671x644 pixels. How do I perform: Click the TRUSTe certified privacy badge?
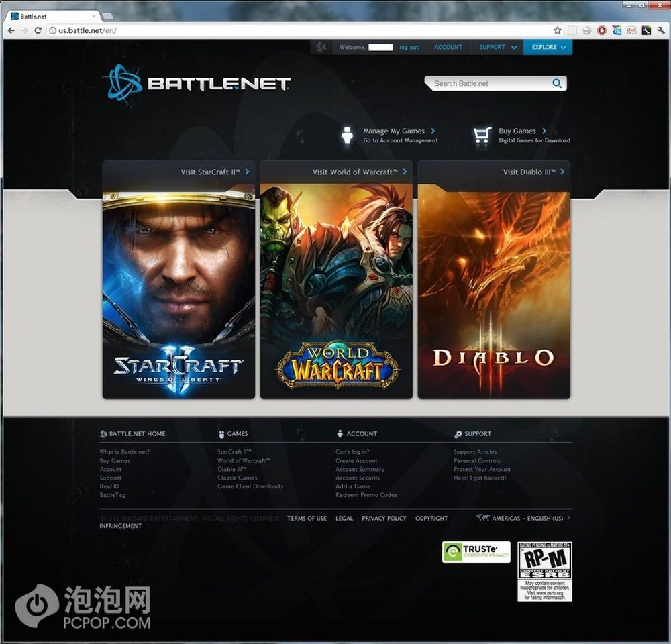pos(476,551)
